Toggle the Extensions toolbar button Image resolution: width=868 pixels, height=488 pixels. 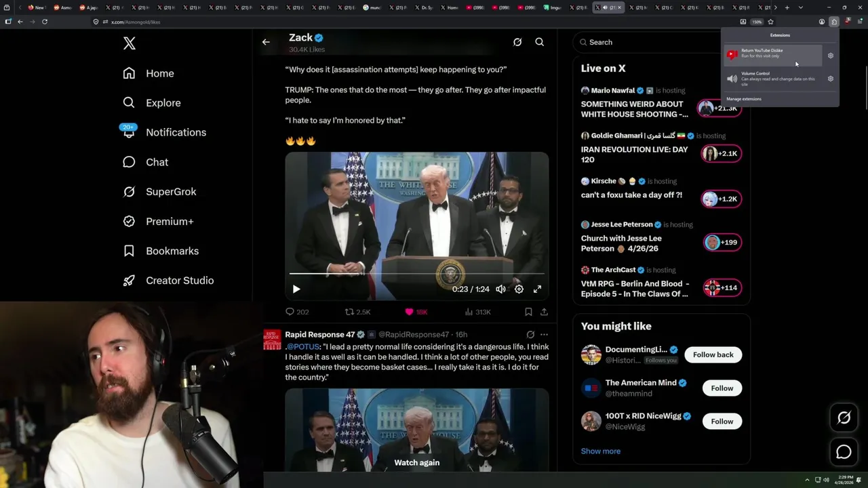pyautogui.click(x=834, y=22)
